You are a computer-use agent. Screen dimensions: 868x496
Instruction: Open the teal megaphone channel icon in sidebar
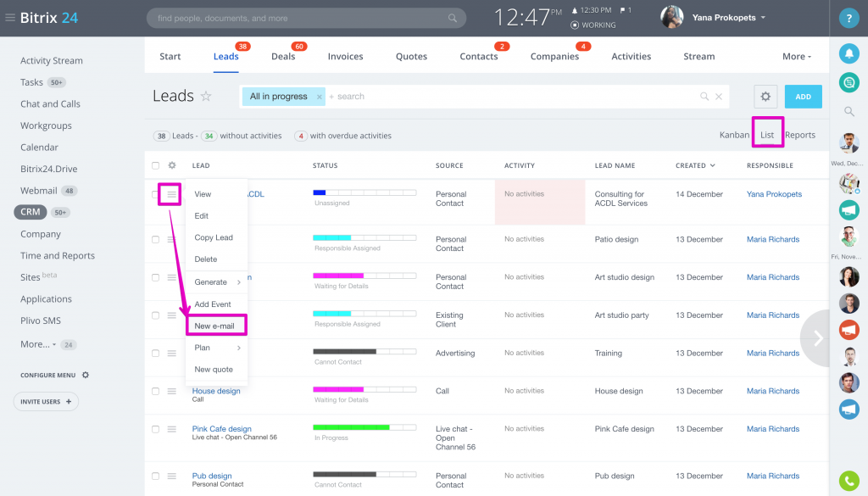(849, 209)
